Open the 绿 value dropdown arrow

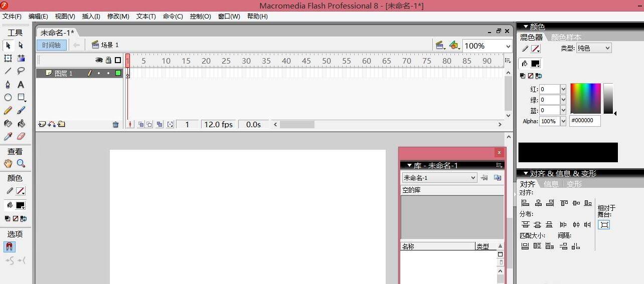[563, 100]
